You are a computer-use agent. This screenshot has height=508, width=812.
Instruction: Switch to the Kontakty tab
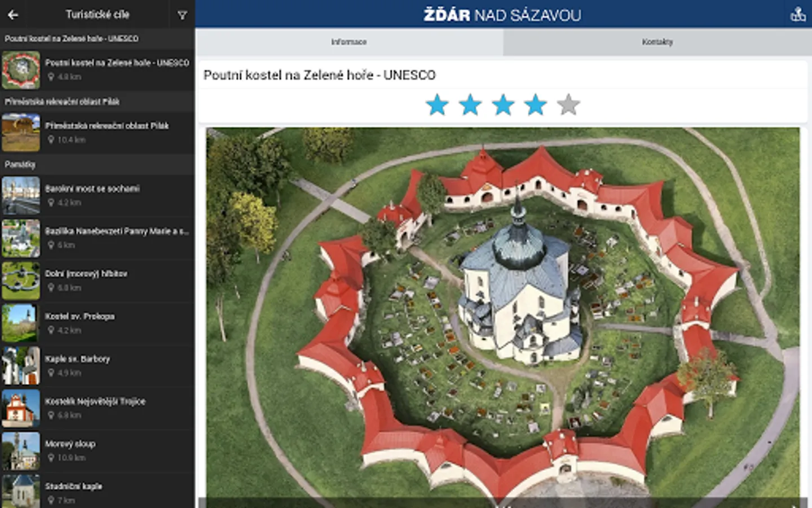point(657,41)
